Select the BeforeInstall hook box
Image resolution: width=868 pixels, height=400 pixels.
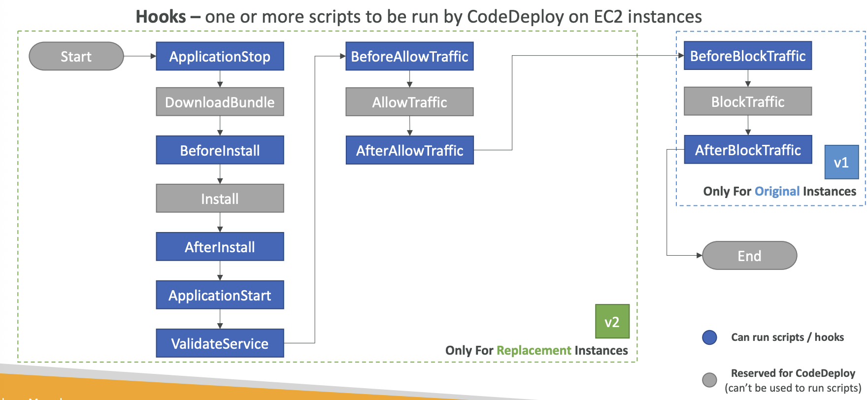tap(220, 150)
